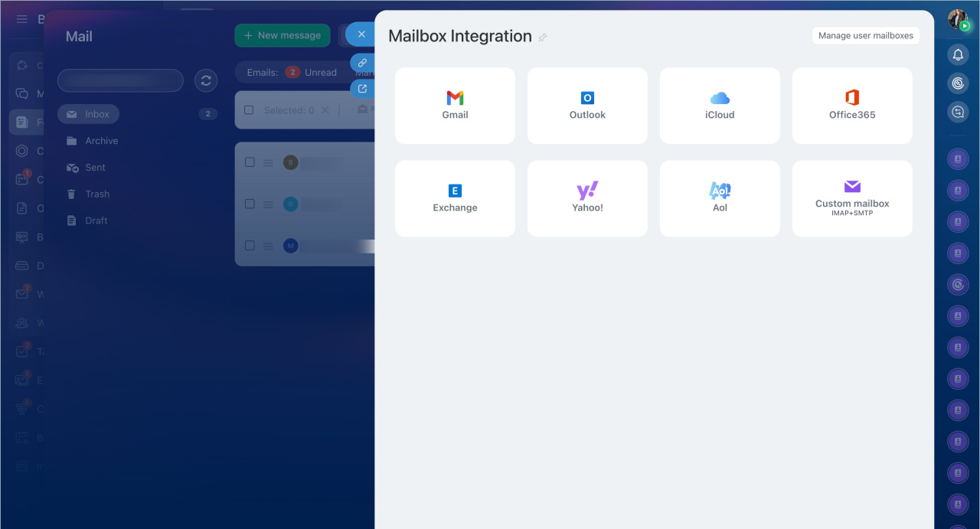Viewport: 980px width, 529px height.
Task: Click the Aol mailbox tile
Action: [x=720, y=198]
